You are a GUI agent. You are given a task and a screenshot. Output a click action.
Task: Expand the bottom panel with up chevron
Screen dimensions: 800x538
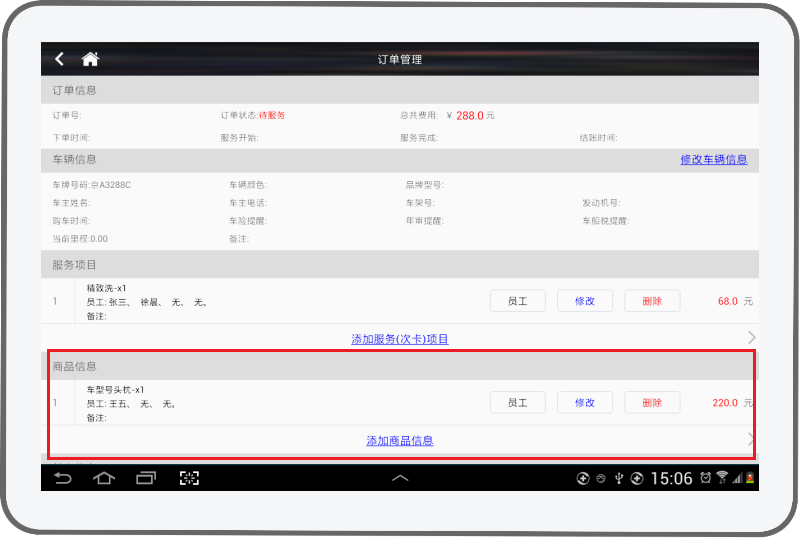point(400,478)
